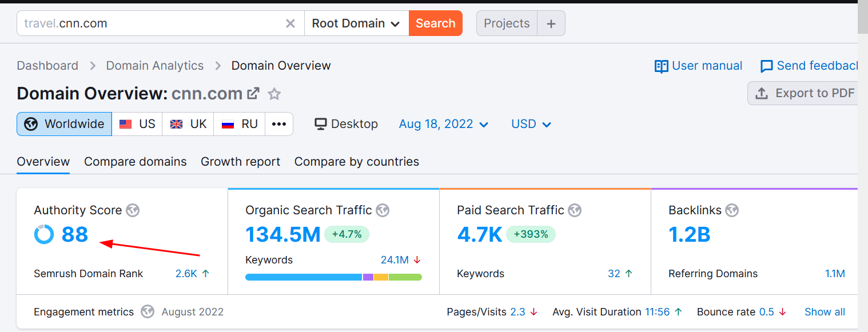Click the orange Search button
This screenshot has width=868, height=332.
coord(436,23)
